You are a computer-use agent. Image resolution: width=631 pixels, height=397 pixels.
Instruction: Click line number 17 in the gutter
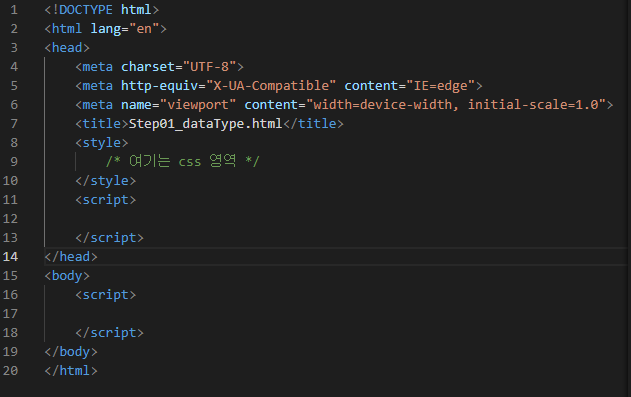click(x=10, y=314)
